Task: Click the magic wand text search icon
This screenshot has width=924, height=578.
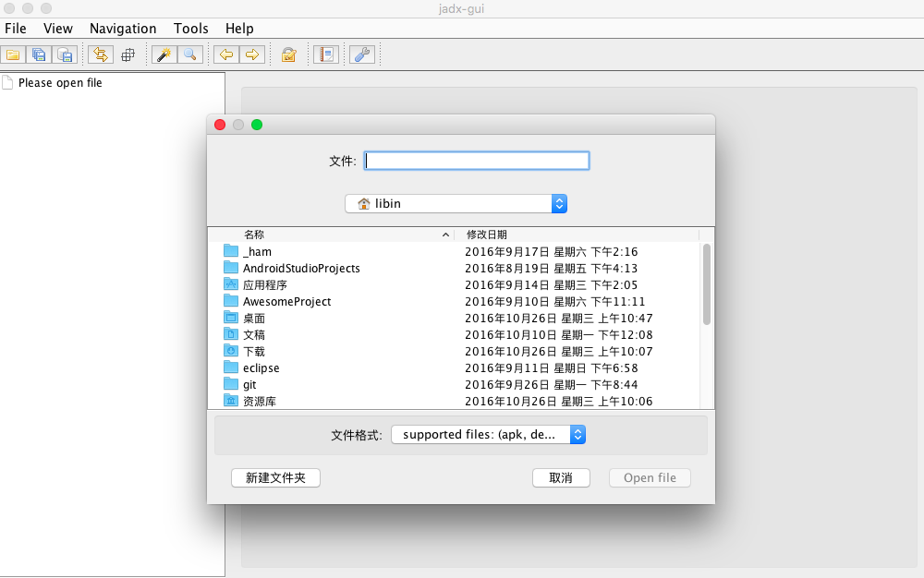Action: tap(164, 54)
